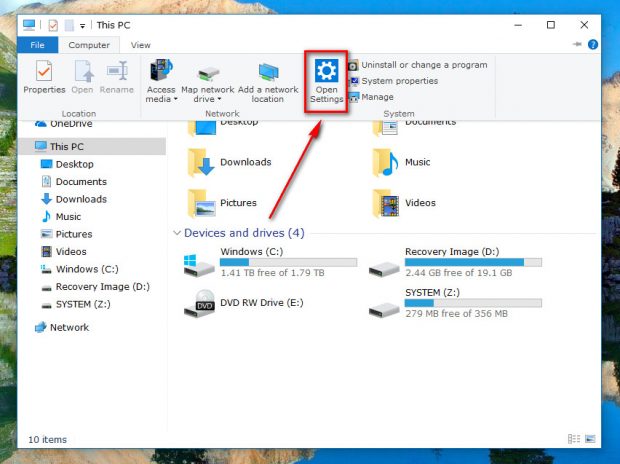Switch to the Computer ribbon tab

pyautogui.click(x=89, y=45)
